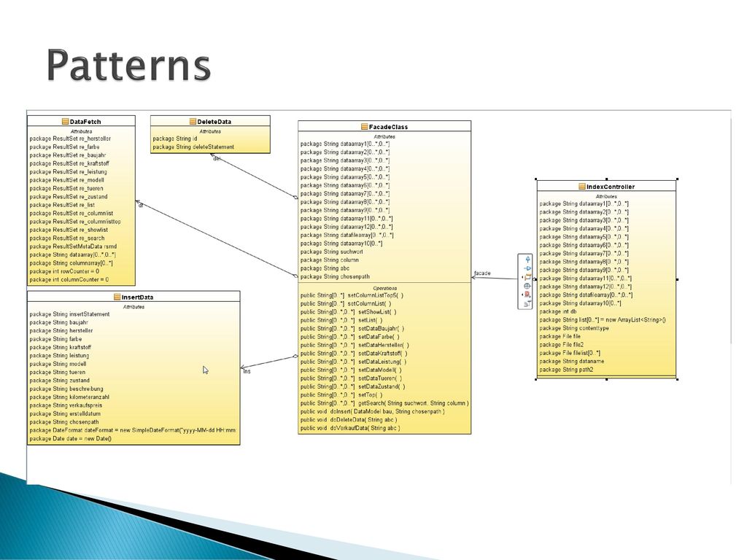The height and width of the screenshot is (560, 747).
Task: Click 'package File file2' in IndexController
Action: coord(562,345)
